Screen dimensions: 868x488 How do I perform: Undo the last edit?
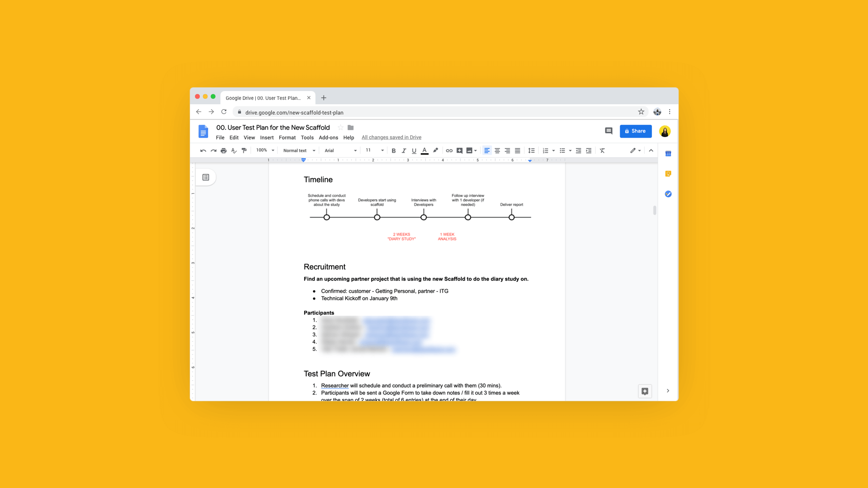pyautogui.click(x=203, y=151)
